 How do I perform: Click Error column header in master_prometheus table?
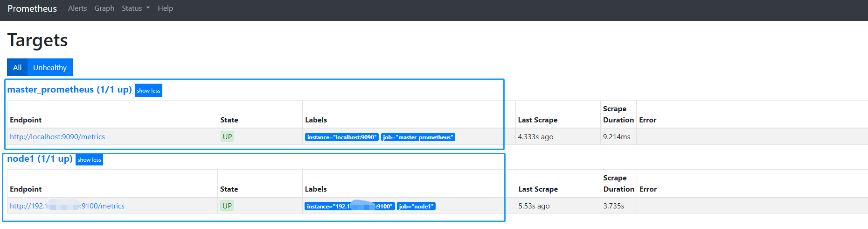pyautogui.click(x=648, y=120)
